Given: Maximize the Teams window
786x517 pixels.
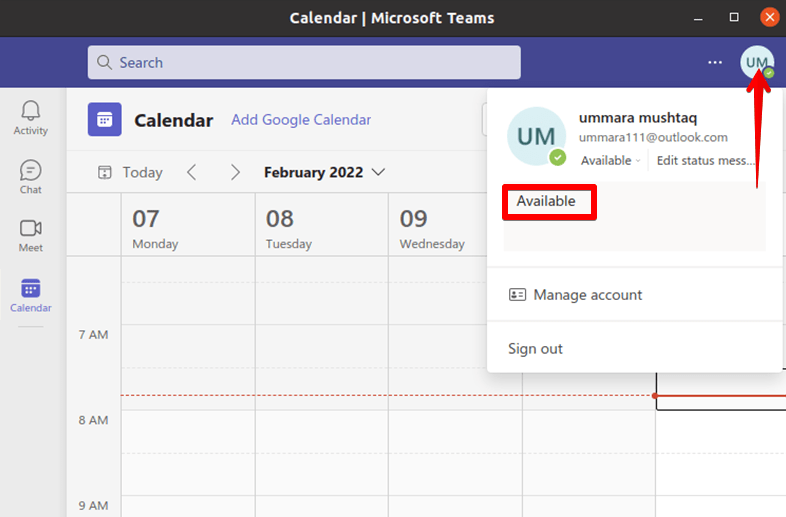Looking at the screenshot, I should [734, 18].
